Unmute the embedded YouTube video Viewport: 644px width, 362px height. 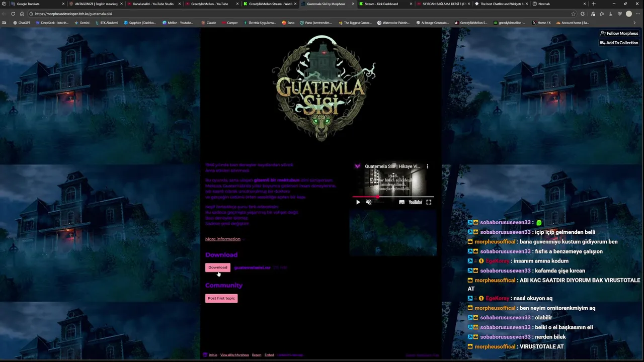click(369, 202)
